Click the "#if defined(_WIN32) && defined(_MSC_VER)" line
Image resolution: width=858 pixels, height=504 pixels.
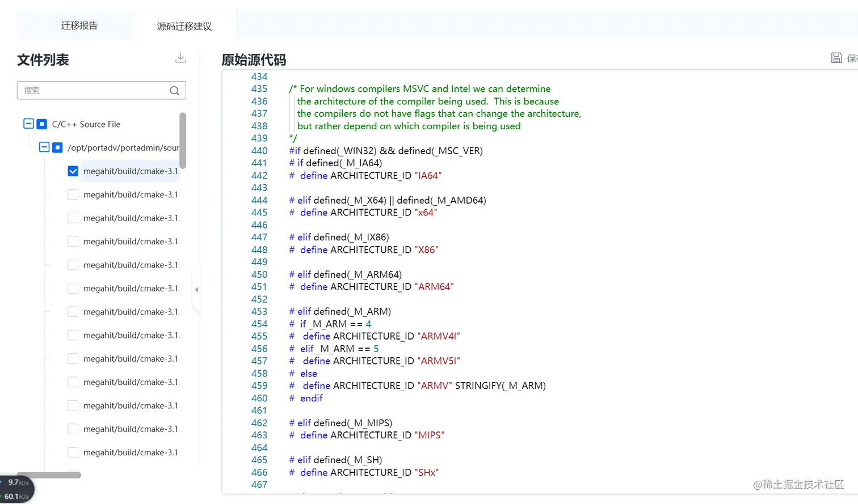click(x=386, y=151)
